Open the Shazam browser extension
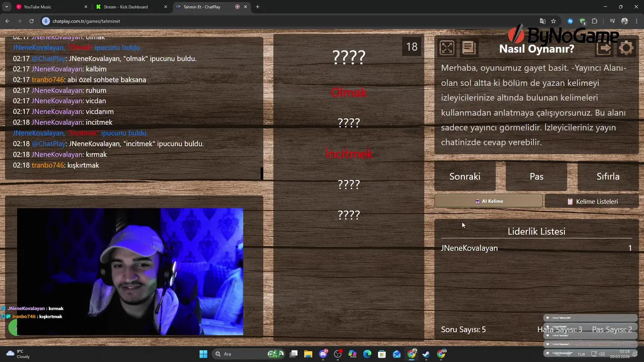Screen dimensions: 644x362 click(x=570, y=21)
